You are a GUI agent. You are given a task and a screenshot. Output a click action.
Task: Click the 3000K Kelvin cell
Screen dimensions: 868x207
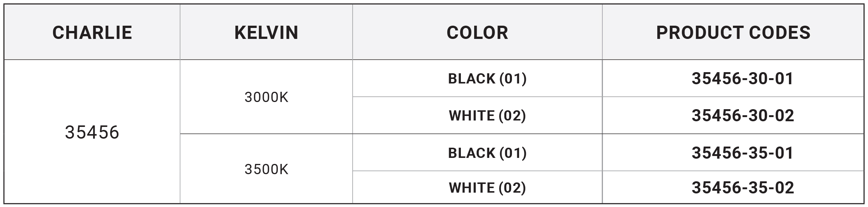point(266,97)
